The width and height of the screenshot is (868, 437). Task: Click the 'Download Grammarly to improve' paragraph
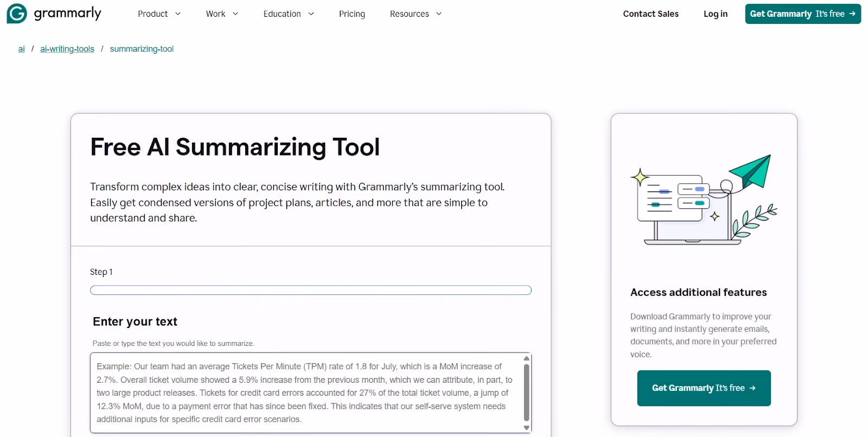(704, 335)
